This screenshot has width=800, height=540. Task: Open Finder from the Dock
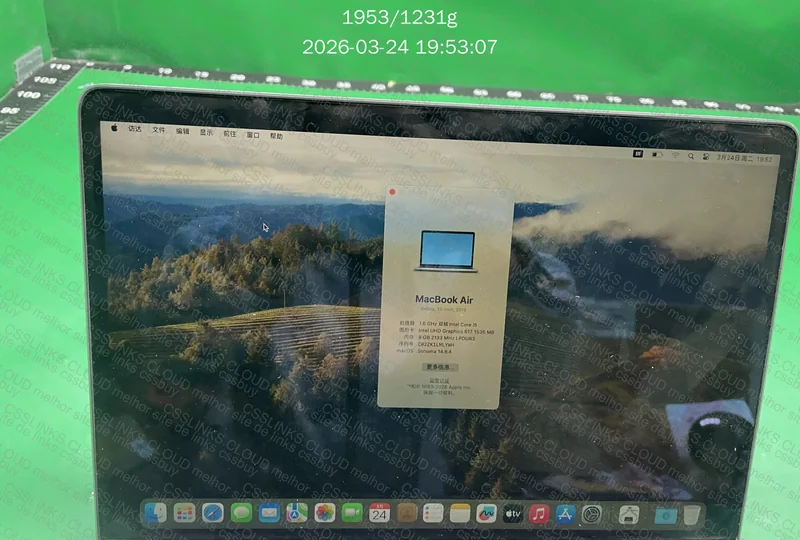(x=155, y=512)
